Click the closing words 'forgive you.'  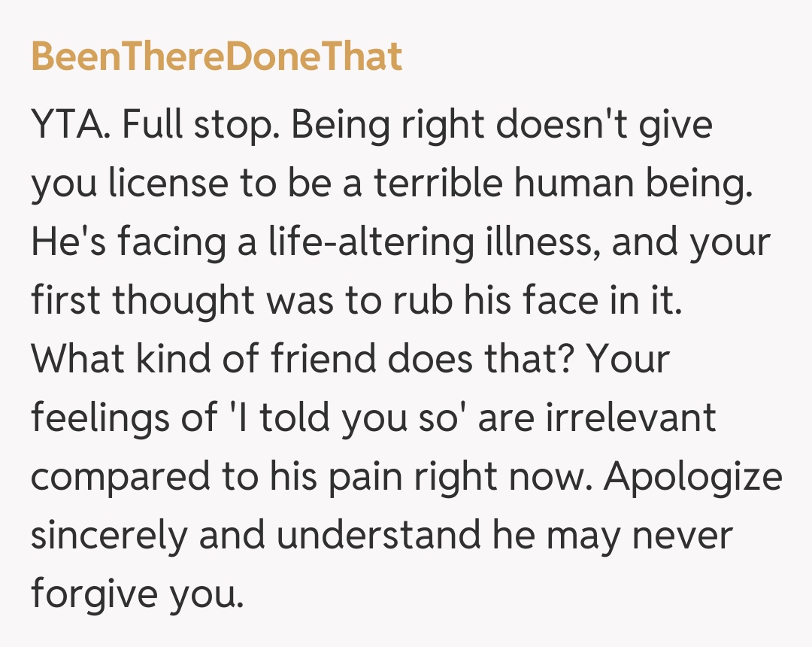click(x=138, y=594)
